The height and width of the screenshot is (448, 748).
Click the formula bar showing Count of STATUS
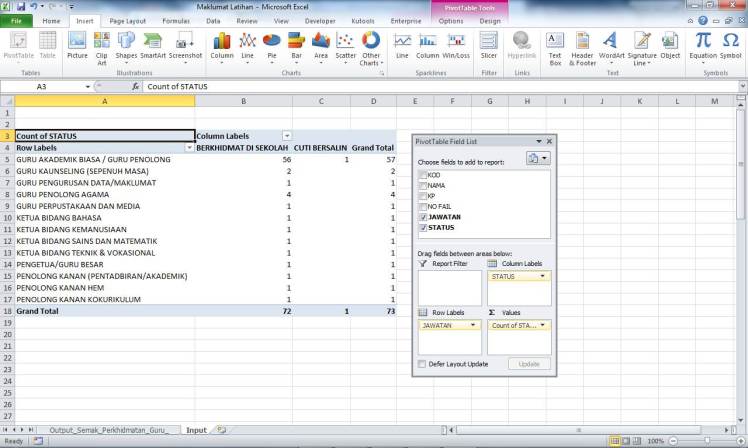(x=441, y=86)
